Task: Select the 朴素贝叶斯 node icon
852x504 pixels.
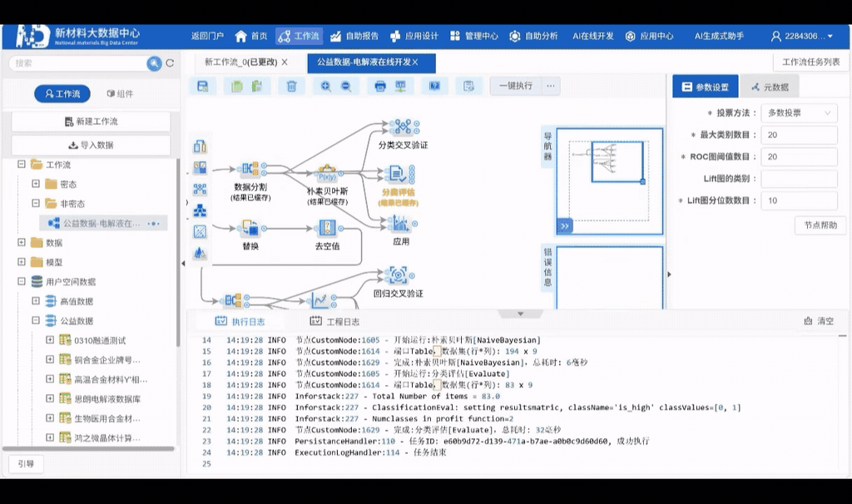Action: pyautogui.click(x=326, y=174)
